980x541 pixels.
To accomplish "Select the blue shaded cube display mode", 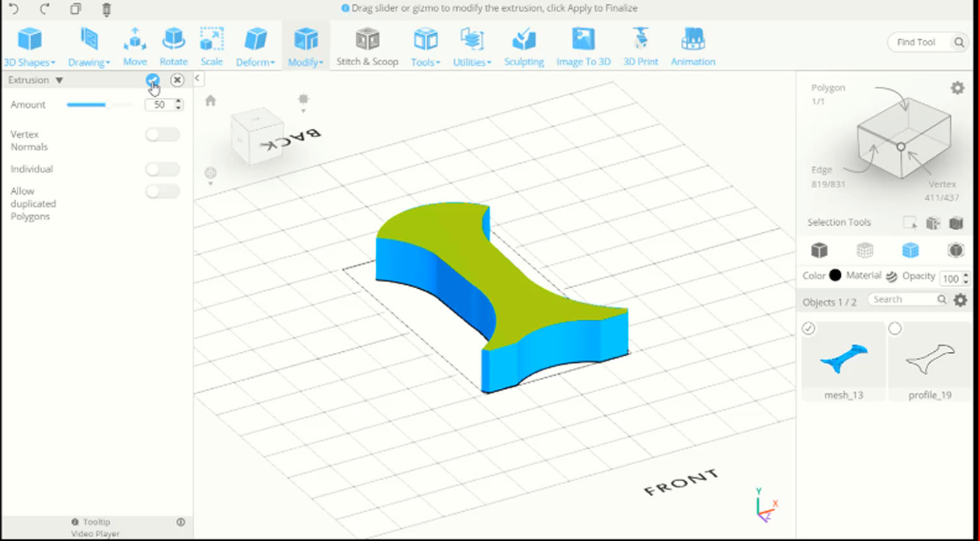I will coord(910,250).
